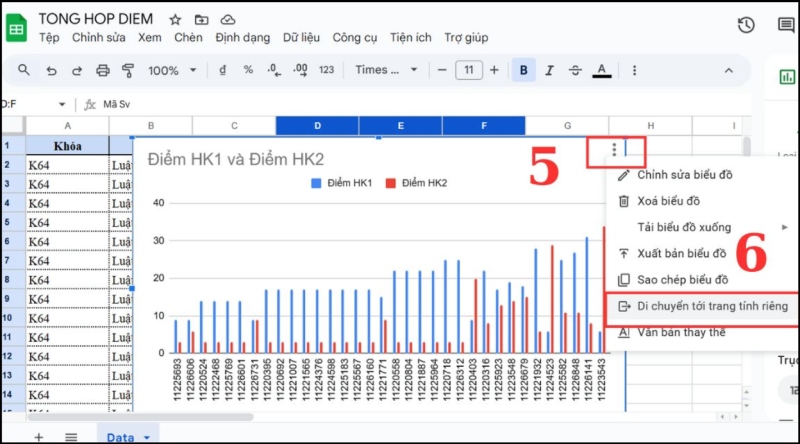Activate the paint format tool
The width and height of the screenshot is (800, 444).
pos(128,70)
